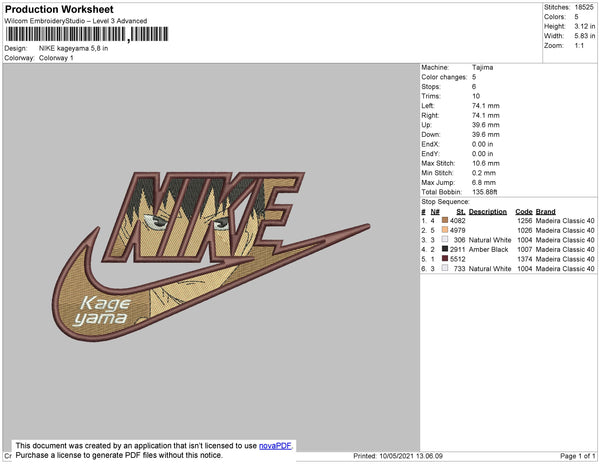
Task: Click Stitches value 18525
Action: pyautogui.click(x=584, y=7)
